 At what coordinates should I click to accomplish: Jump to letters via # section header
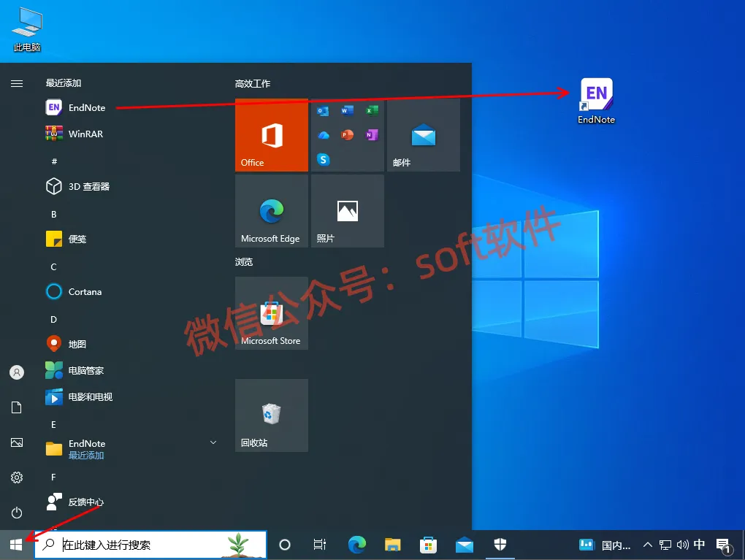click(x=54, y=161)
